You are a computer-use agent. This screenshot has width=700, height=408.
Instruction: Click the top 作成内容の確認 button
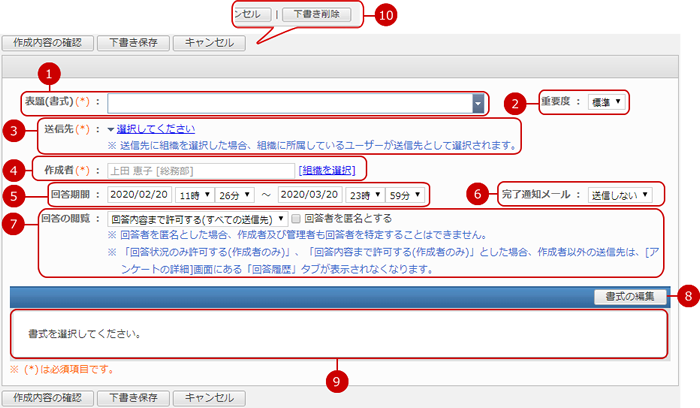(50, 43)
